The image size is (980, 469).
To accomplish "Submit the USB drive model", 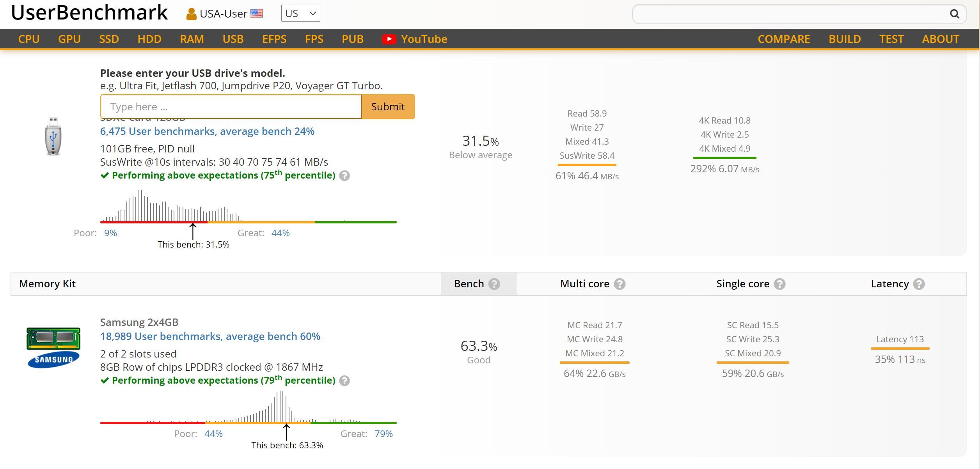I will [x=388, y=106].
